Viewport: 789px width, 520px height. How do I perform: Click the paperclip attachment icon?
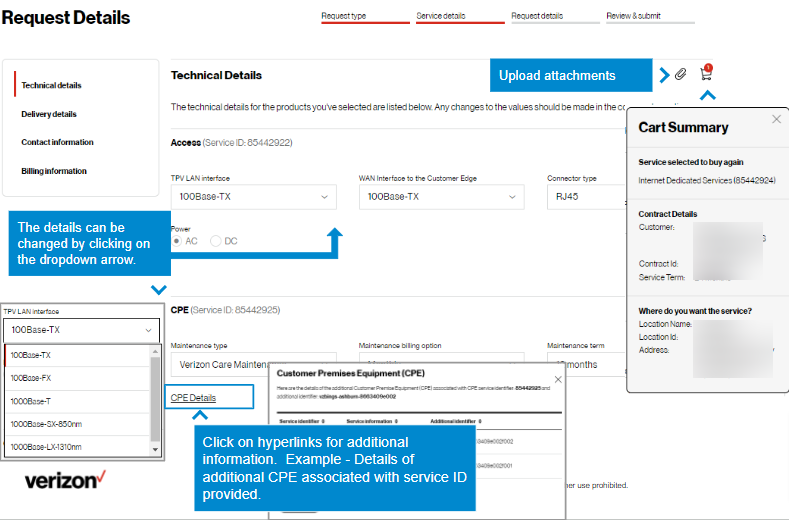pyautogui.click(x=680, y=75)
